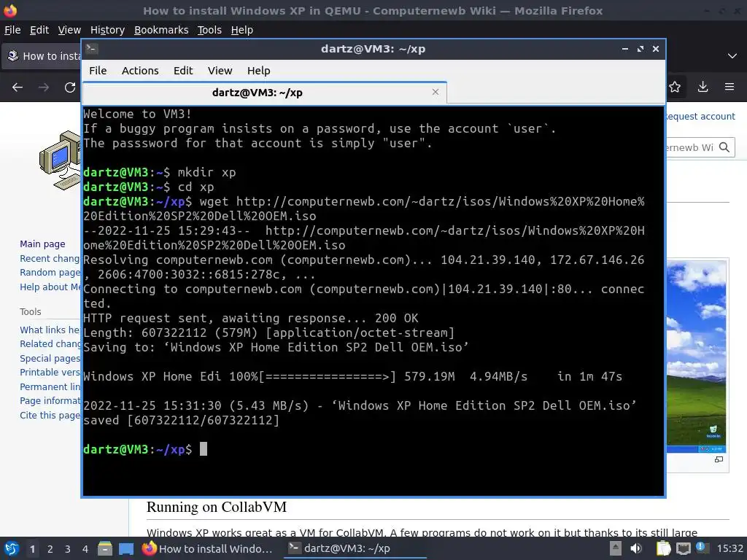
Task: Click update notification tray icon
Action: (x=703, y=548)
